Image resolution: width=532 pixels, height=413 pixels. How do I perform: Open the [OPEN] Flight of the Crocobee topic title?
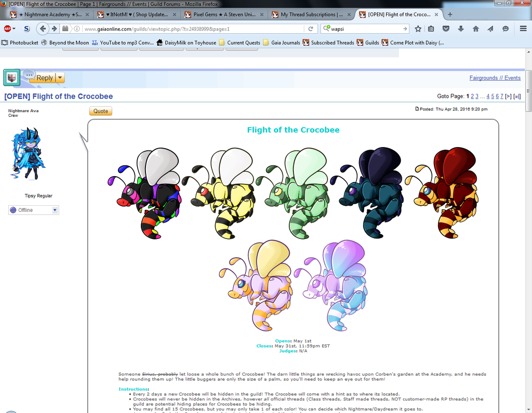pos(59,97)
